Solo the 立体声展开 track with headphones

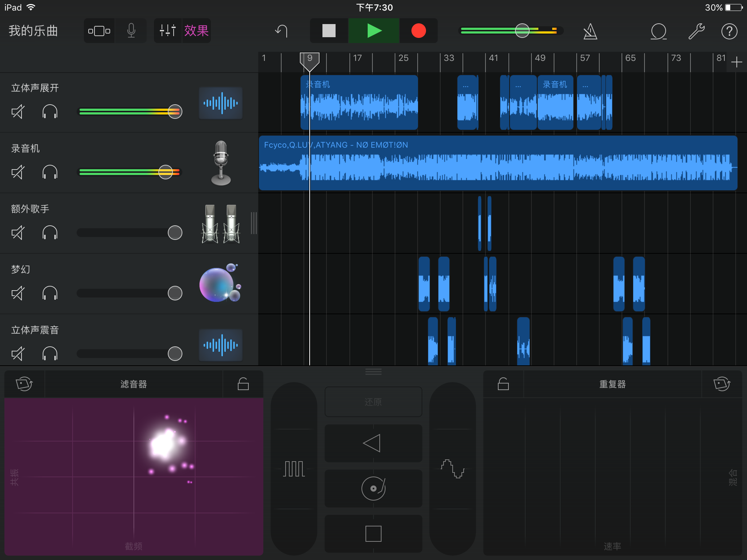point(50,112)
